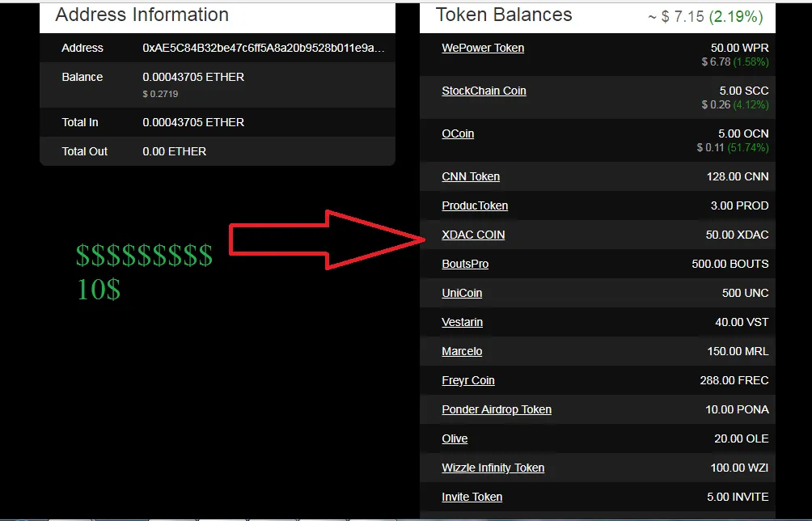812x521 pixels.
Task: Select the Total Out value 0.00 ETHER
Action: pos(174,151)
